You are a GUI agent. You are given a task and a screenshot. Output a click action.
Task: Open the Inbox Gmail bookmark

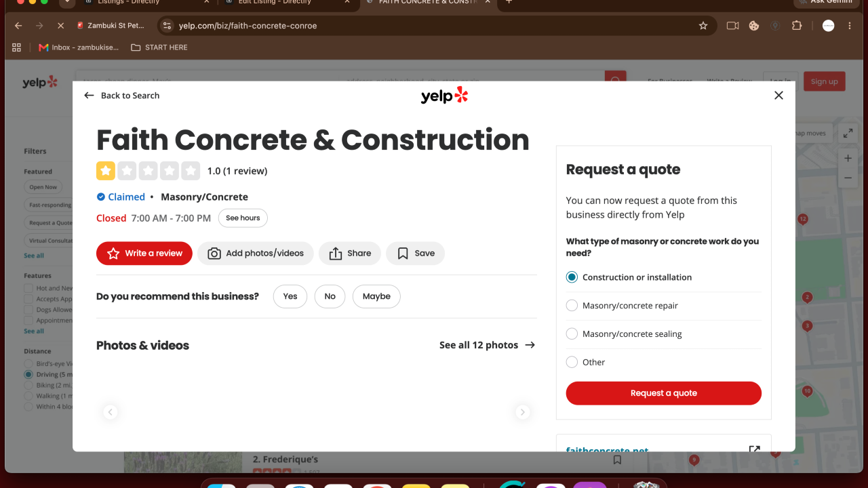[x=79, y=47]
